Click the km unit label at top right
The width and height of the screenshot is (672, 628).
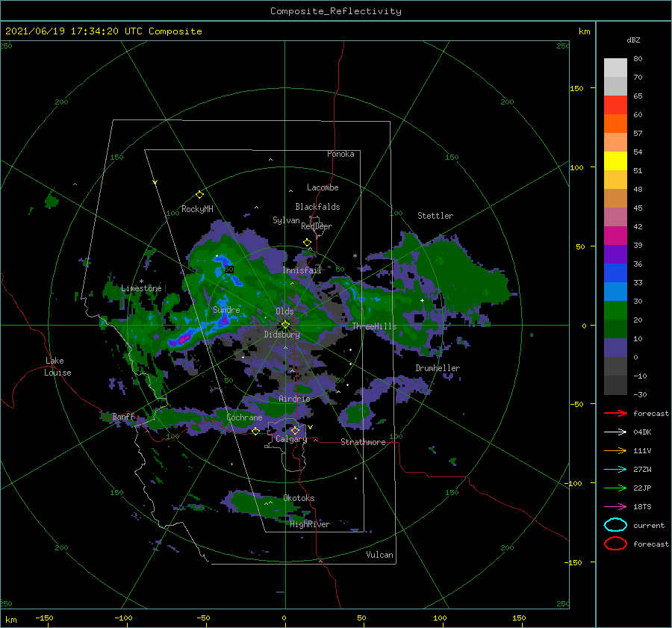coord(584,31)
